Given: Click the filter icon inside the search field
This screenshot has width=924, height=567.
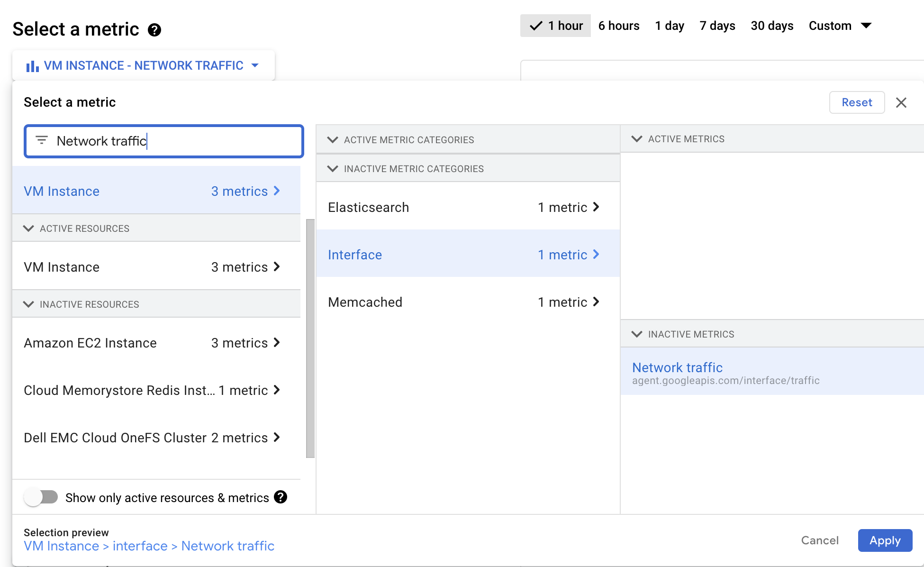Looking at the screenshot, I should point(41,141).
